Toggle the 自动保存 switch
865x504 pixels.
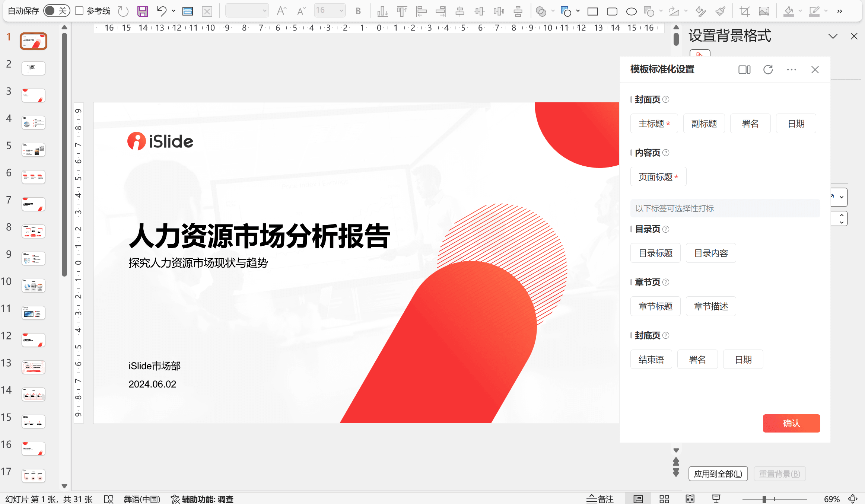57,11
